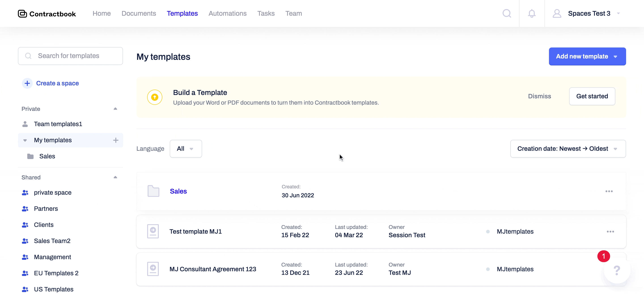Open more options for Test template MJ1

click(x=610, y=232)
